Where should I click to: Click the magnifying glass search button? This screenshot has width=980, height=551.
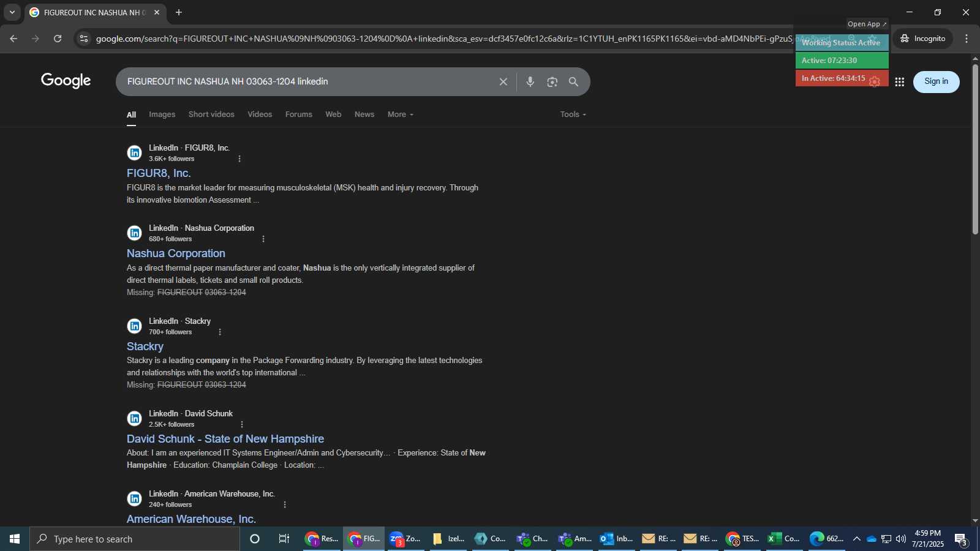[573, 81]
